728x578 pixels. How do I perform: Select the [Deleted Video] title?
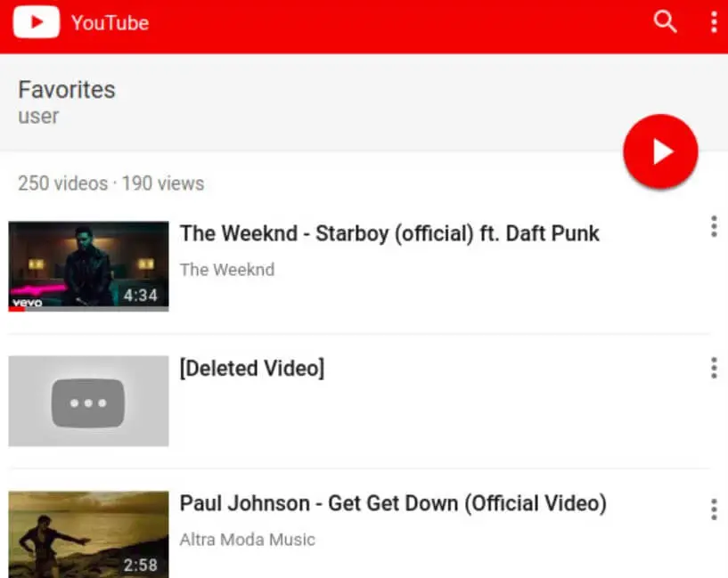click(252, 369)
